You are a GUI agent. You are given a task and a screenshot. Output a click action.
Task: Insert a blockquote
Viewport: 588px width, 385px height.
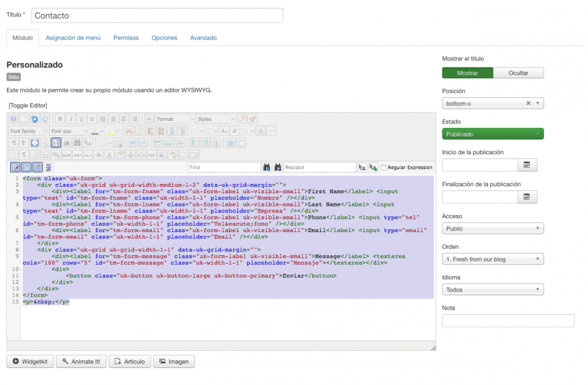click(149, 119)
